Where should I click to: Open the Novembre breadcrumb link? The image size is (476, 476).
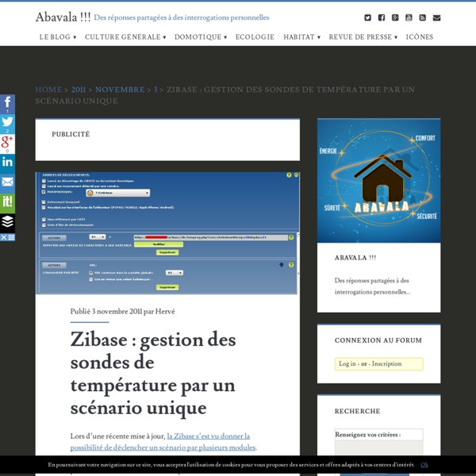pyautogui.click(x=120, y=90)
